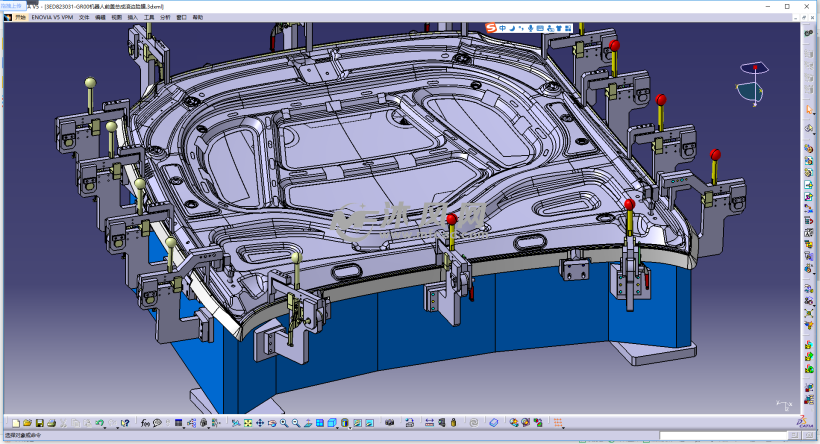Click the Zoom Out magnifier icon

(296, 423)
